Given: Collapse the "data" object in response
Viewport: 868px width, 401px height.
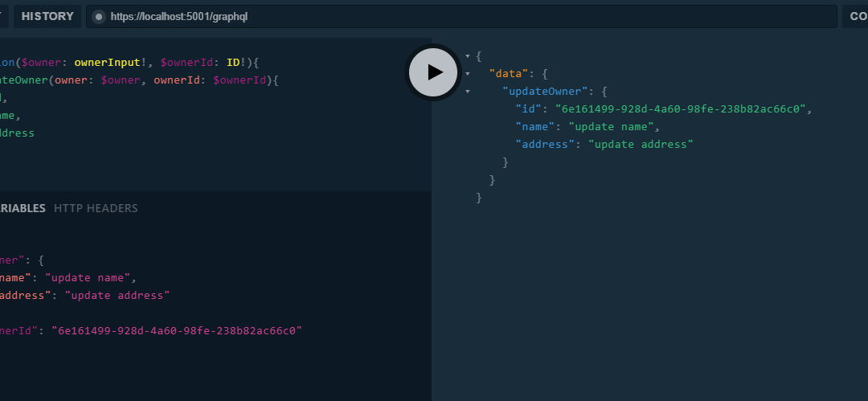Looking at the screenshot, I should pyautogui.click(x=468, y=74).
